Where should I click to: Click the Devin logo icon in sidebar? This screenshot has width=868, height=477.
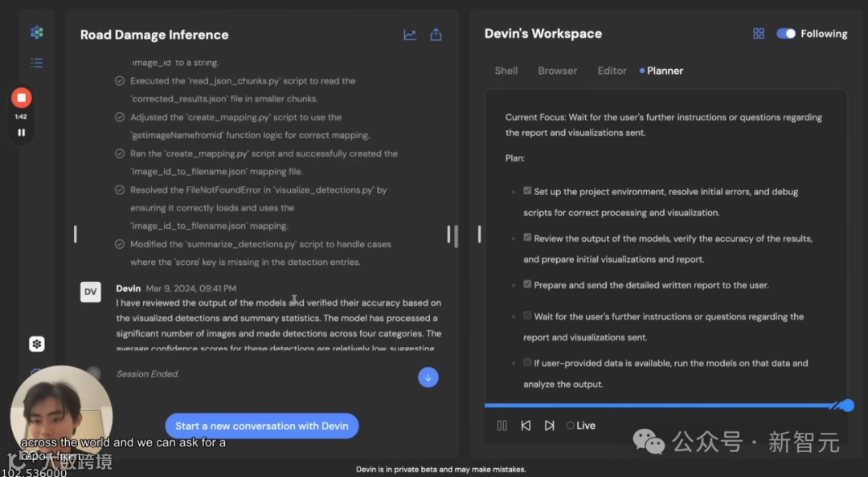(37, 33)
